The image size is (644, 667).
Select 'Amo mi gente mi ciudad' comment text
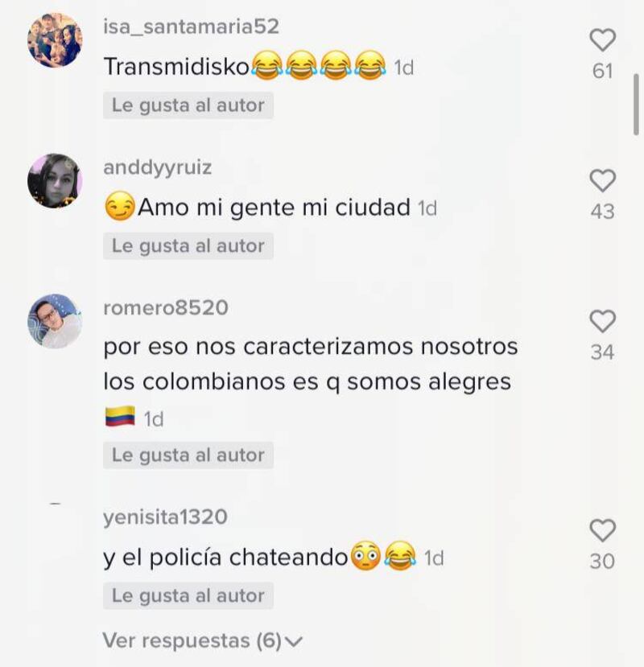(274, 208)
